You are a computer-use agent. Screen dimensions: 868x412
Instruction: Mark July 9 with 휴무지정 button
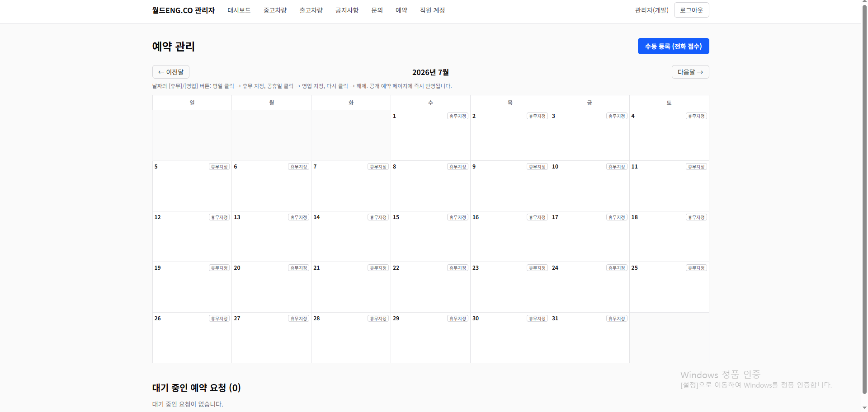point(537,167)
